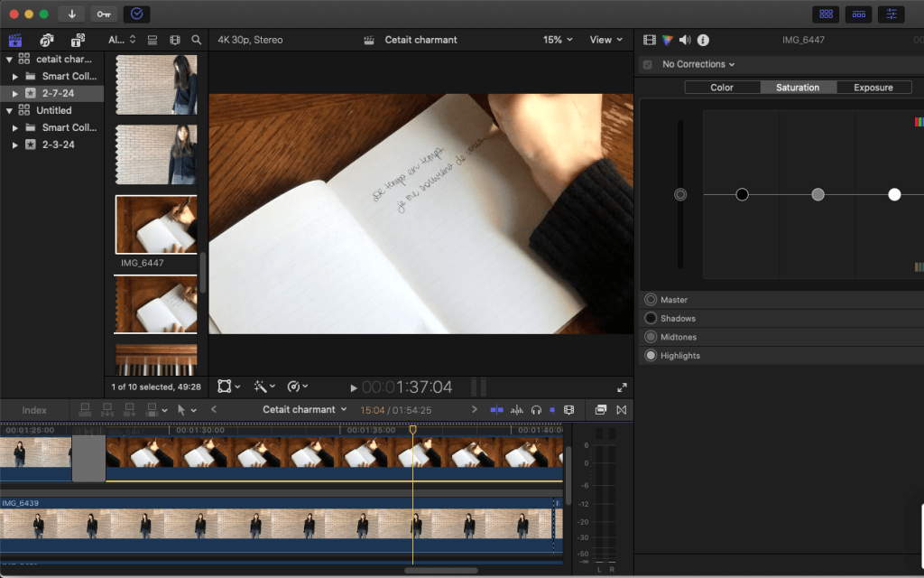Open the View dropdown in viewer
The width and height of the screenshot is (924, 578).
click(605, 40)
